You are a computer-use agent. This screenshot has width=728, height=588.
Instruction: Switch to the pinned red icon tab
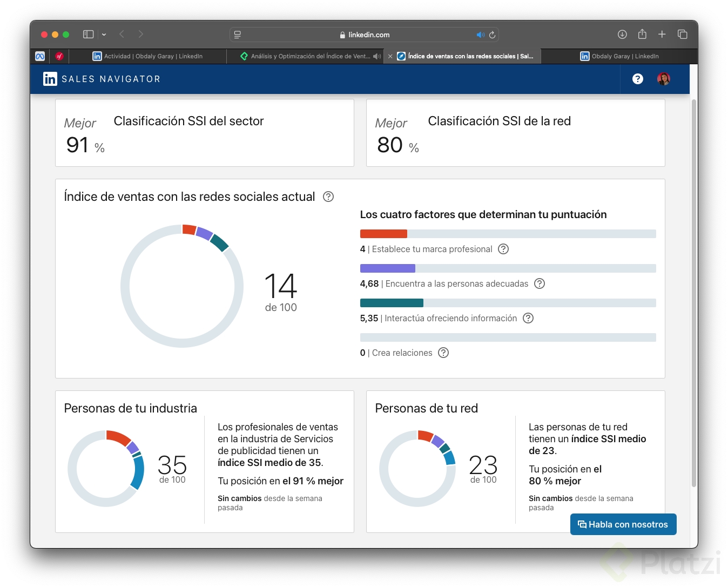coord(59,56)
